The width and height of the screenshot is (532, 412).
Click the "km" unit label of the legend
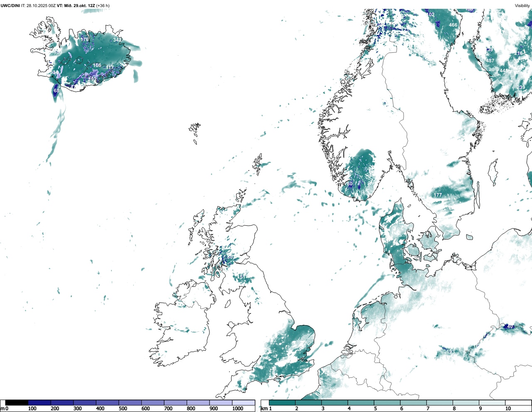264,409
